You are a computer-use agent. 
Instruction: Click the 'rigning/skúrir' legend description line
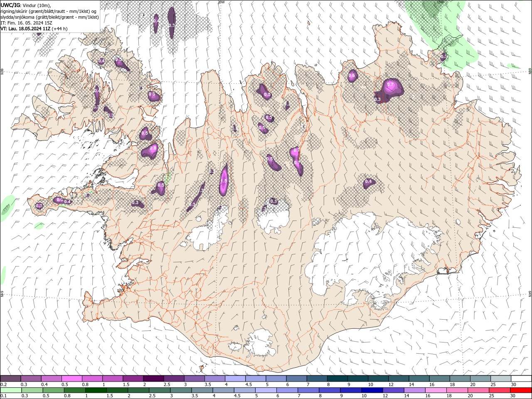tap(49, 11)
